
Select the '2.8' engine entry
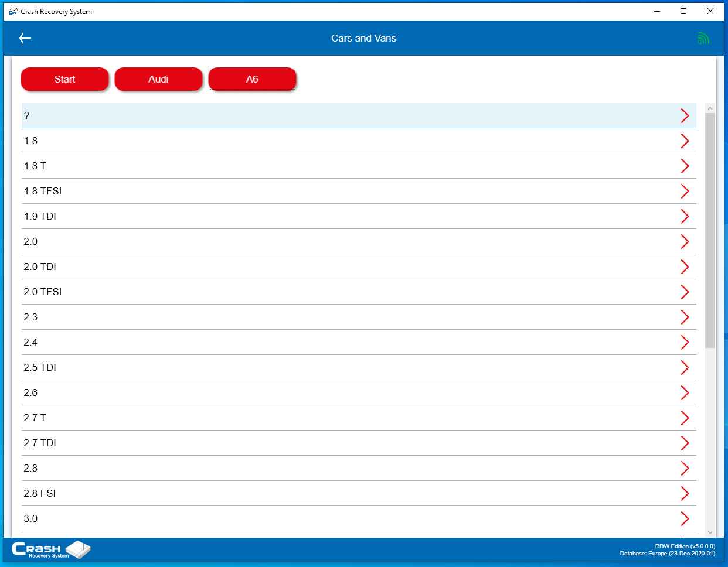coord(359,468)
